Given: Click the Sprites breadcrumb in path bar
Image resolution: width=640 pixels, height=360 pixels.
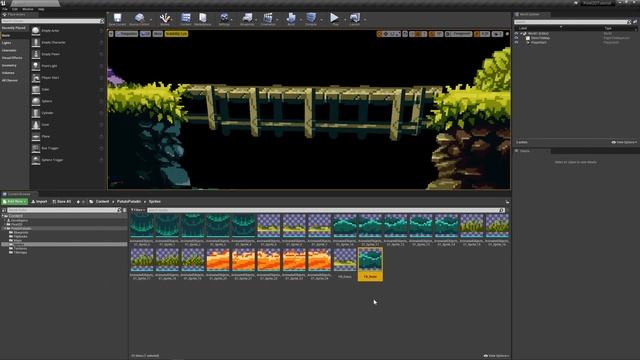Looking at the screenshot, I should (x=155, y=202).
